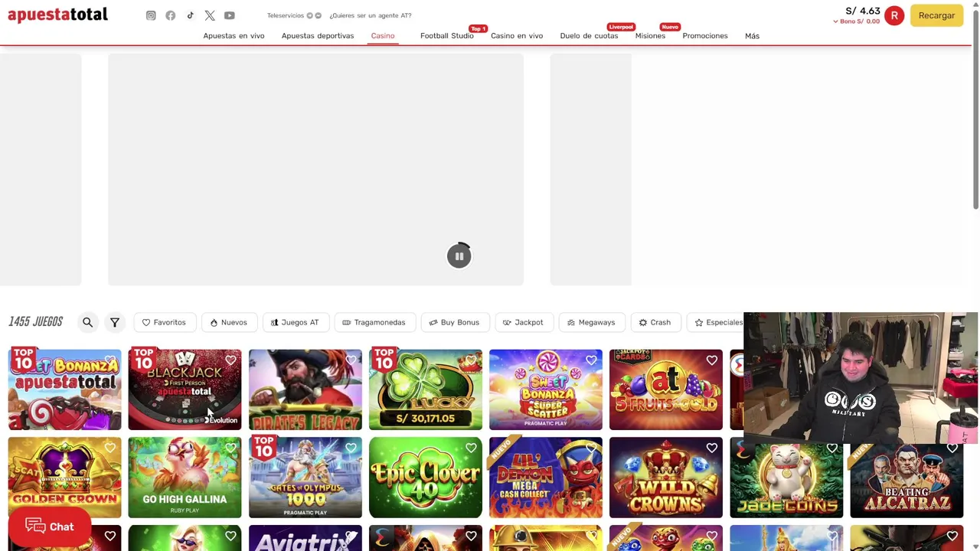This screenshot has height=551, width=980.
Task: Click the '1455 JUEGOS' game count text
Action: click(36, 321)
